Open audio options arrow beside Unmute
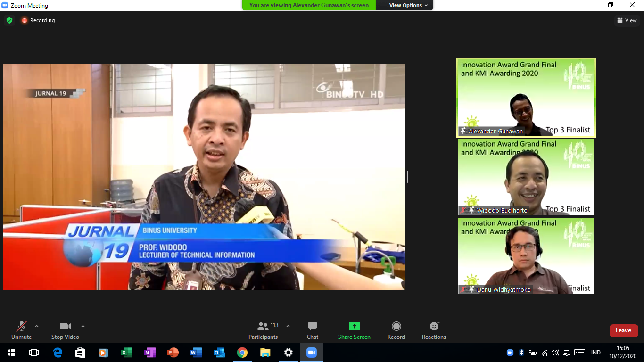 [37, 326]
